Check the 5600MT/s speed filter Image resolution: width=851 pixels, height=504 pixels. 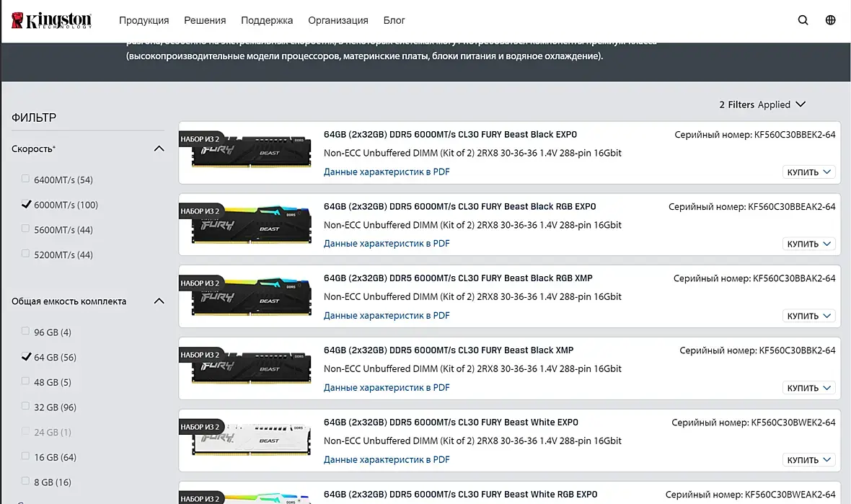25,229
